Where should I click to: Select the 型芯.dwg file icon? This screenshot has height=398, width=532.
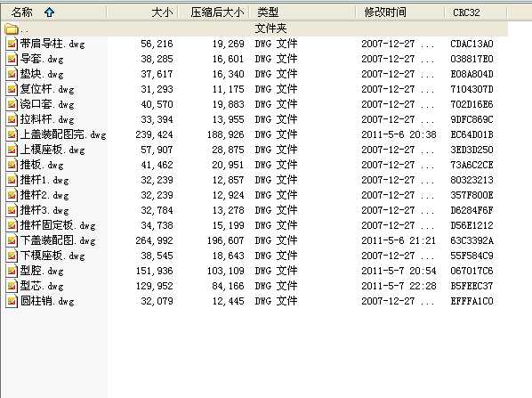coord(12,286)
